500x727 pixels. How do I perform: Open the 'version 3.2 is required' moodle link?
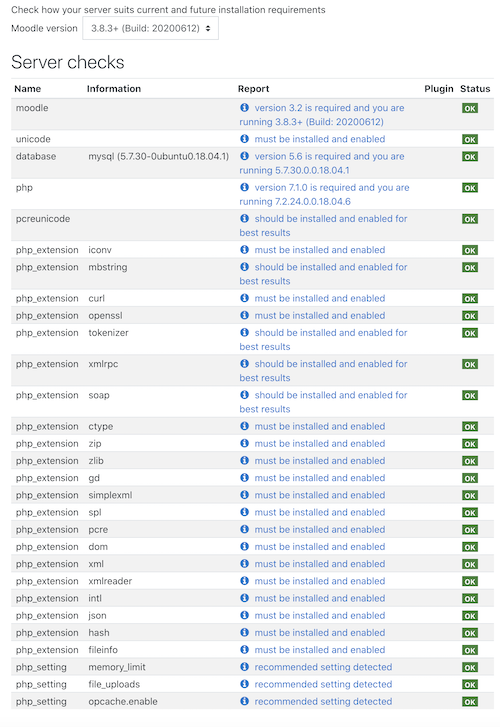[322, 115]
